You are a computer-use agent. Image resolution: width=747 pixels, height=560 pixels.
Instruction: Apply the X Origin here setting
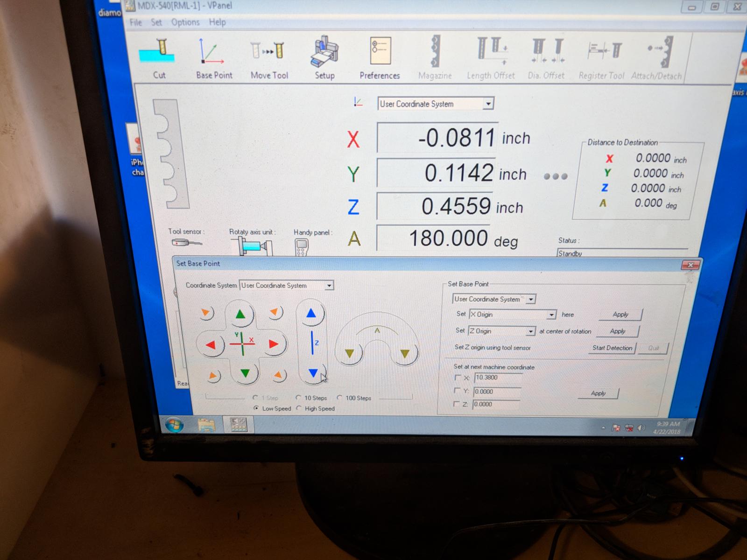pyautogui.click(x=620, y=315)
